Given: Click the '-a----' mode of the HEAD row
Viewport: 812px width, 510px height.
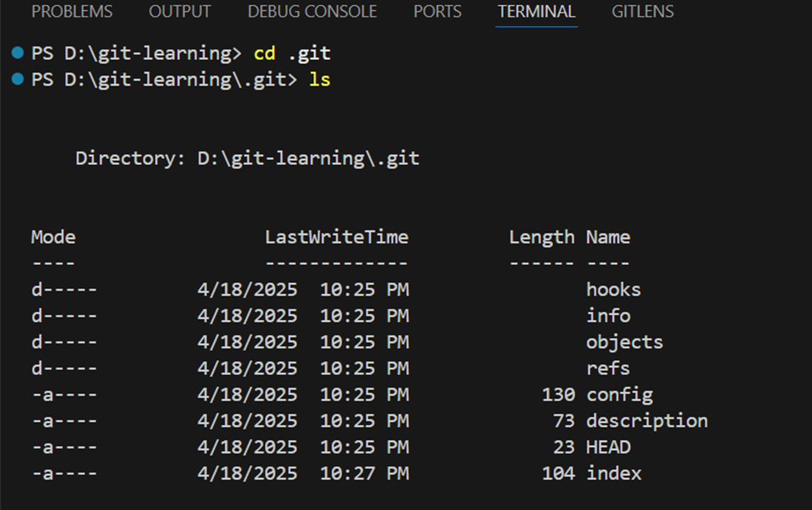Looking at the screenshot, I should (64, 447).
